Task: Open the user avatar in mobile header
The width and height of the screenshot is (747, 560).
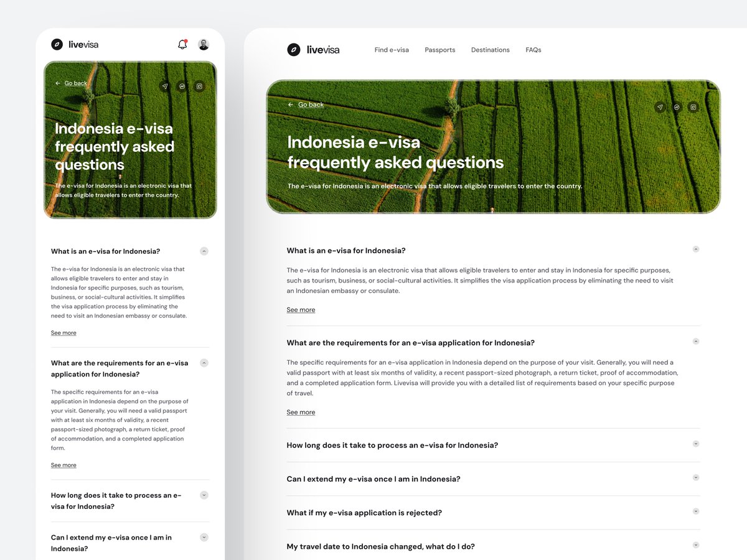Action: [204, 45]
